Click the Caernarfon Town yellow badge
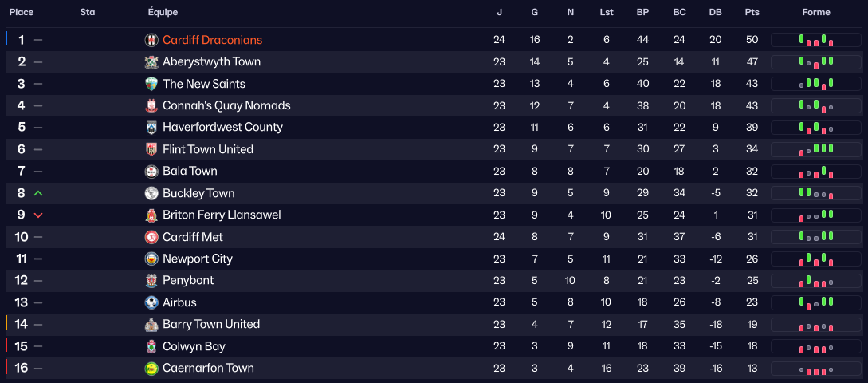 [151, 368]
